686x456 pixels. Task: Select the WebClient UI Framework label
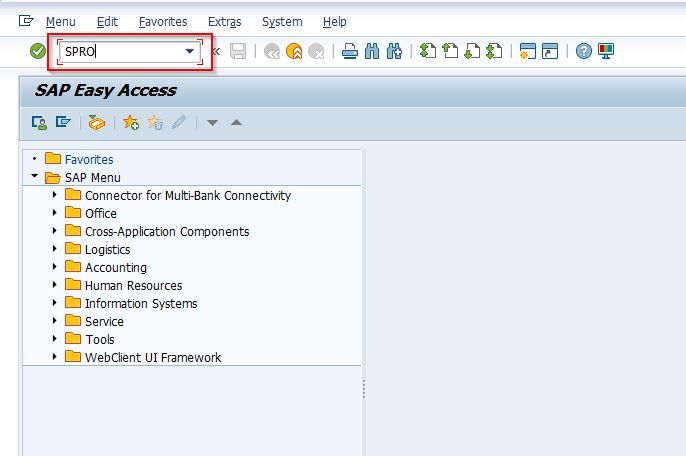(x=153, y=357)
